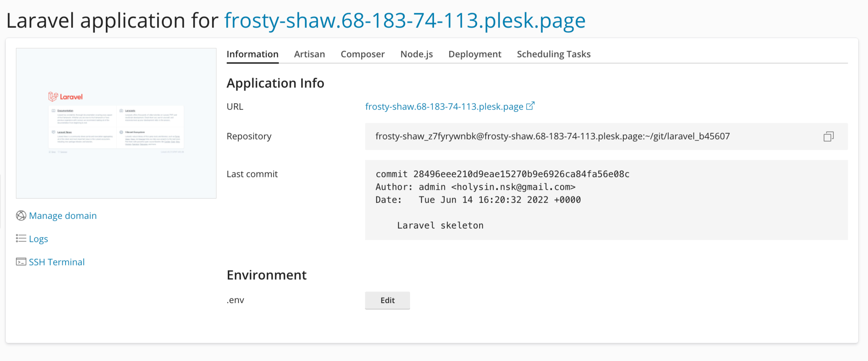The height and width of the screenshot is (361, 868).
Task: Click the Manage domain link
Action: pos(63,215)
